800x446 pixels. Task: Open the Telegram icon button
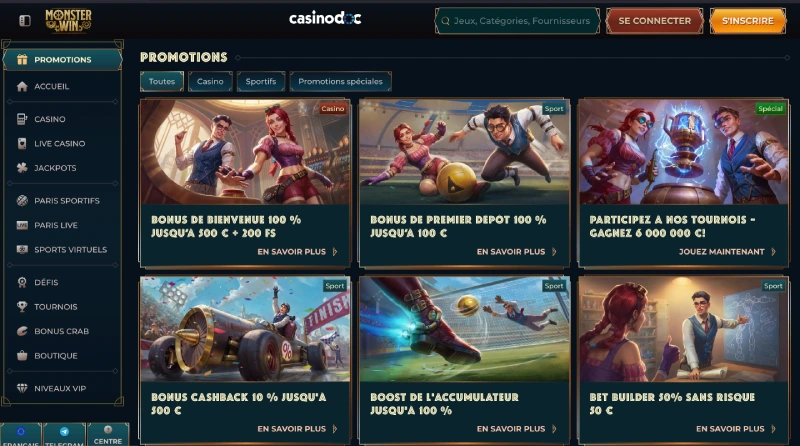click(64, 434)
